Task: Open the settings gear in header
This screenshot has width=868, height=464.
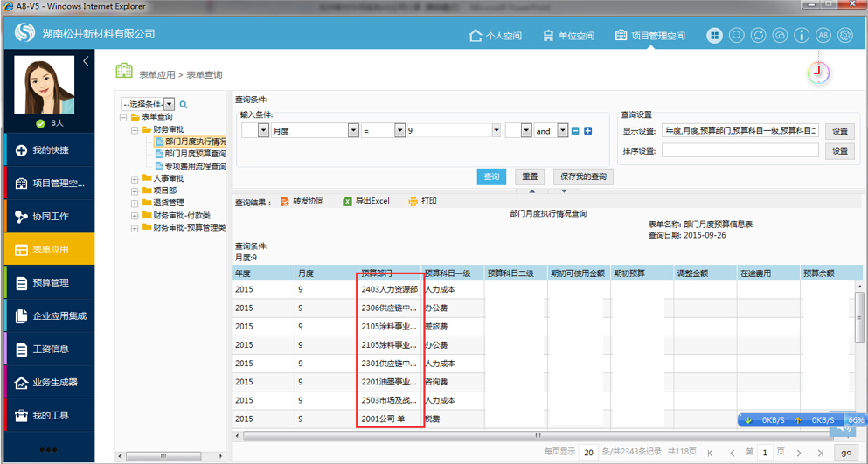Action: [x=845, y=36]
